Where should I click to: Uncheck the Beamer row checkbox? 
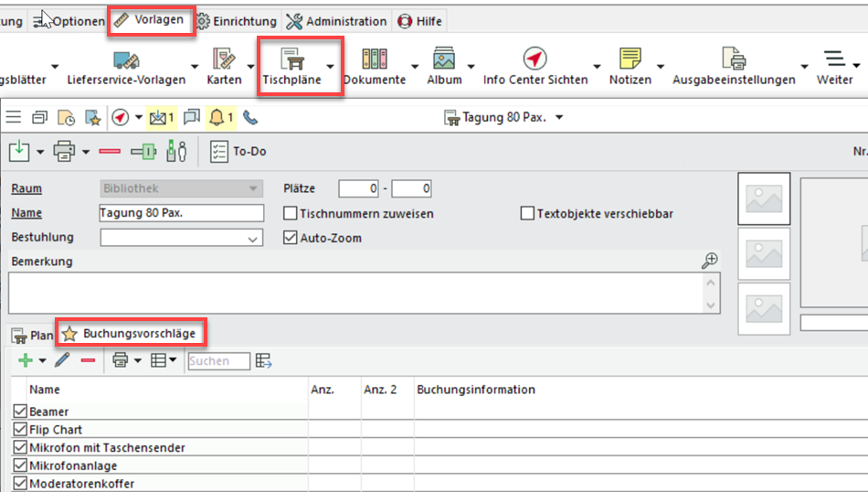[x=20, y=412]
